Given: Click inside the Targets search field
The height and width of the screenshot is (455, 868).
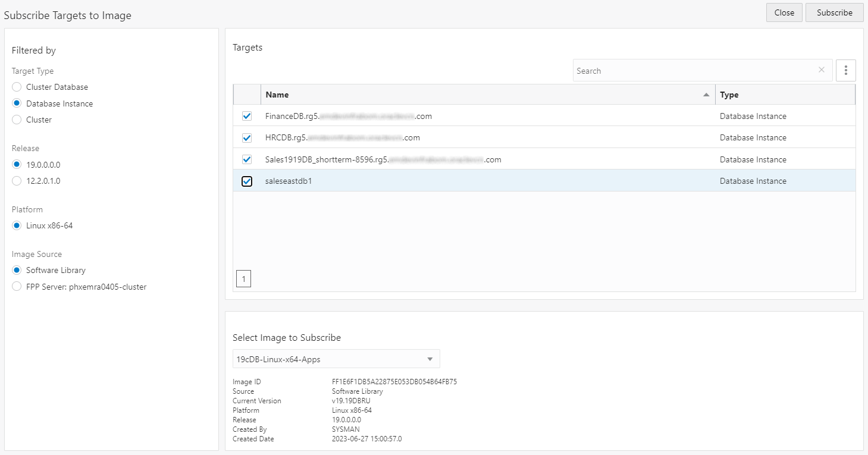Looking at the screenshot, I should tap(694, 70).
